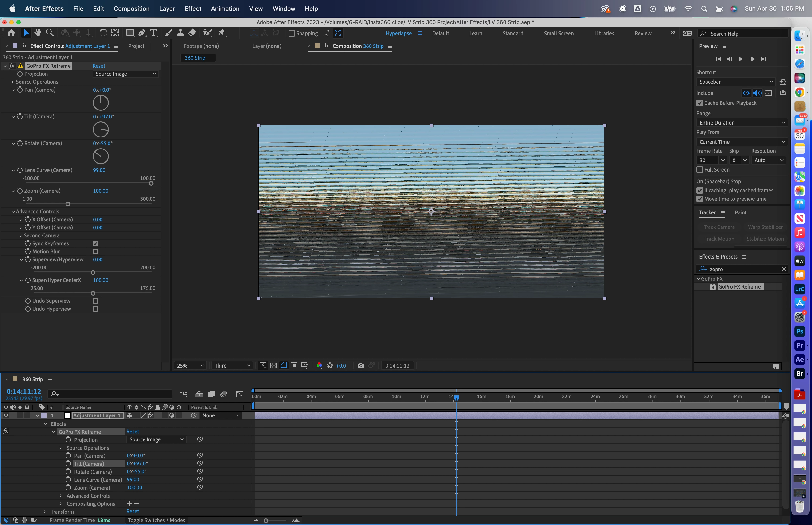
Task: Pick the Rotation tool
Action: 103,33
